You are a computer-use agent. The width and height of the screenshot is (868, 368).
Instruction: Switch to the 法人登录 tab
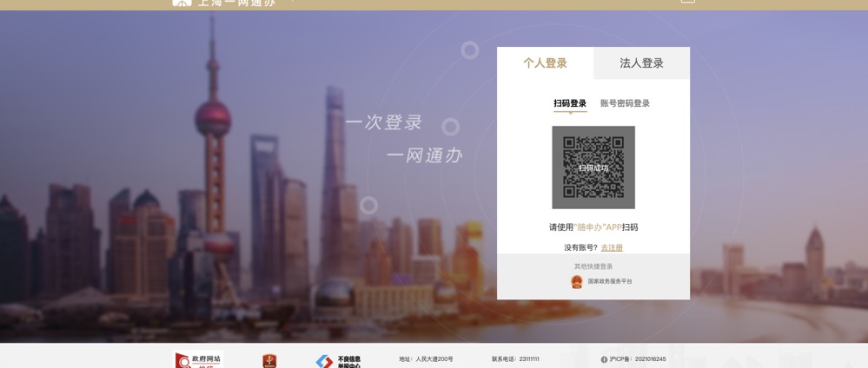coord(641,63)
